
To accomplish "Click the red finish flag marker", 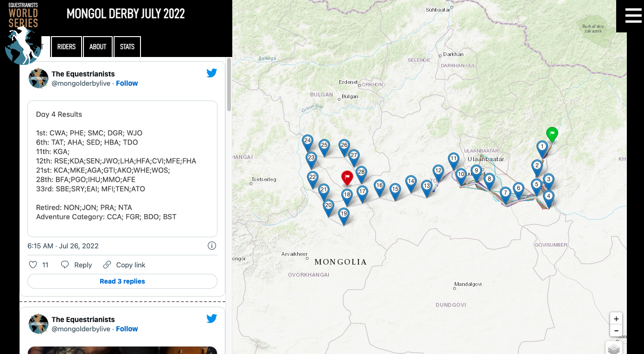I will point(347,178).
